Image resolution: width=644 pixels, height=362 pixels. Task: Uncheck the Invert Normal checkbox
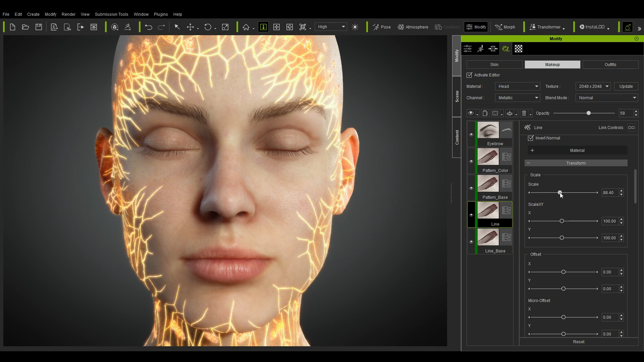click(x=531, y=138)
